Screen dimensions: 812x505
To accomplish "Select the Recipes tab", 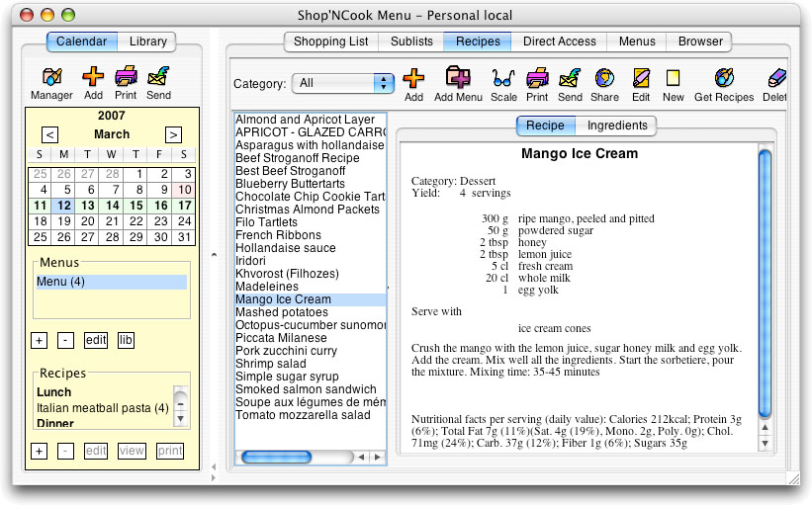I will (478, 42).
